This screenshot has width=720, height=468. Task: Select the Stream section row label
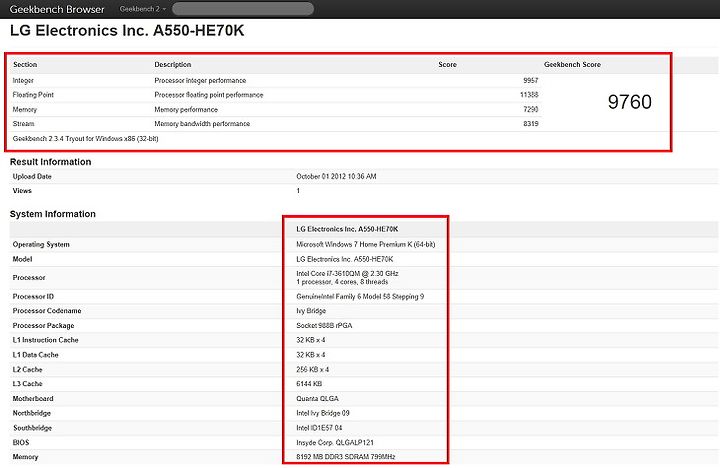23,124
